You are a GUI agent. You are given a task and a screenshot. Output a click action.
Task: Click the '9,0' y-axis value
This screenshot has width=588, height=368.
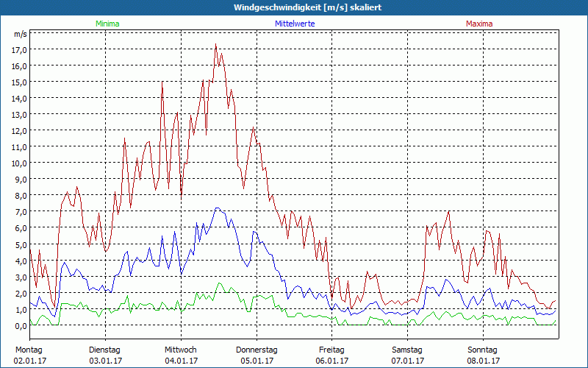point(21,180)
